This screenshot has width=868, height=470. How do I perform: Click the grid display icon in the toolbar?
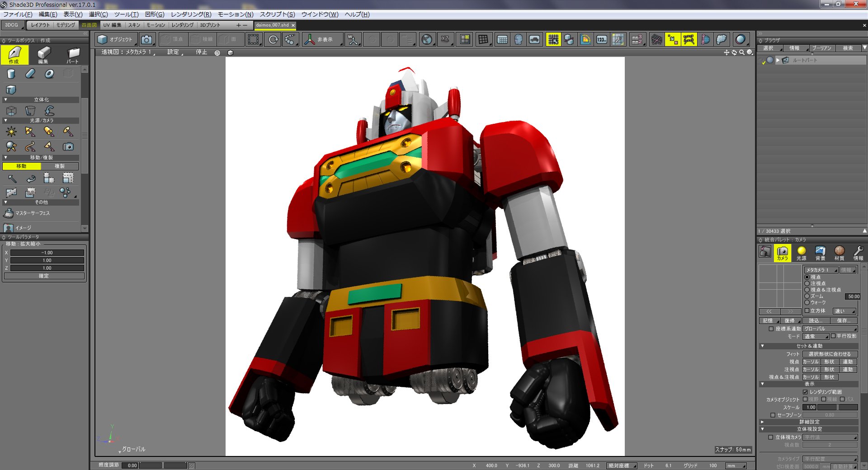click(483, 39)
